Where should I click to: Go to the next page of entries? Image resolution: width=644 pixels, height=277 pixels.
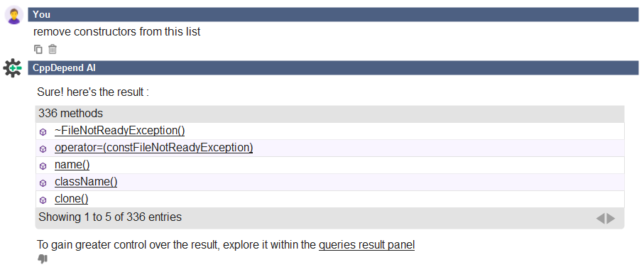(x=611, y=218)
